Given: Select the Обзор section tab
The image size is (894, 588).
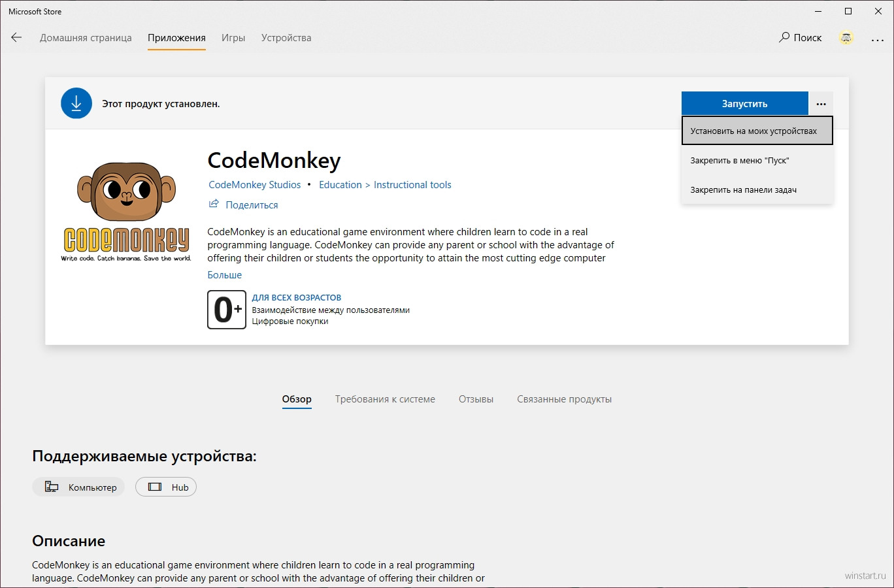Looking at the screenshot, I should [297, 399].
